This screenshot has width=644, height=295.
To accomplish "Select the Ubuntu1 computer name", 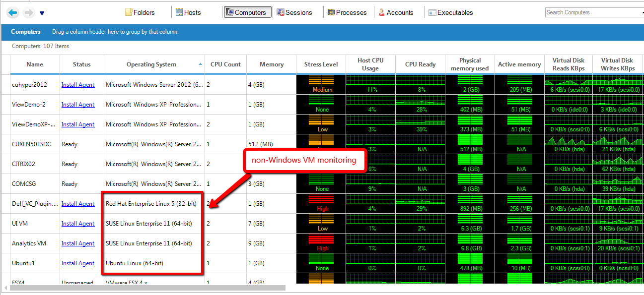I will click(23, 263).
